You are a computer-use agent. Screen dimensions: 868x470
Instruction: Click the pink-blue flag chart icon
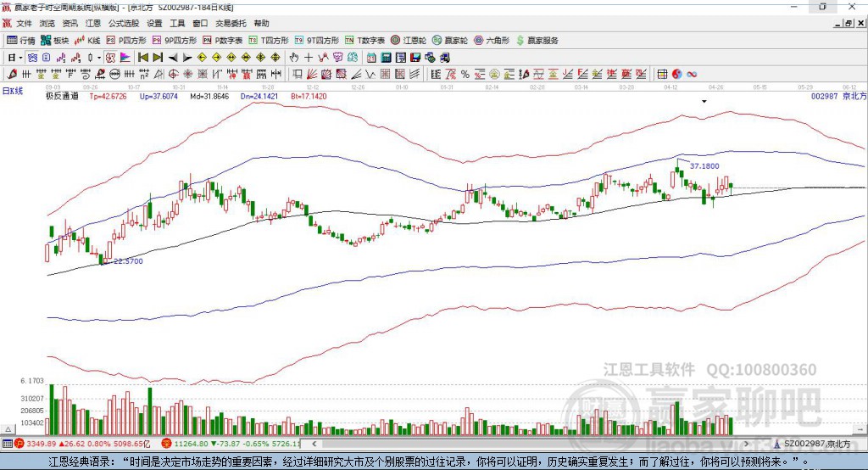[x=125, y=58]
